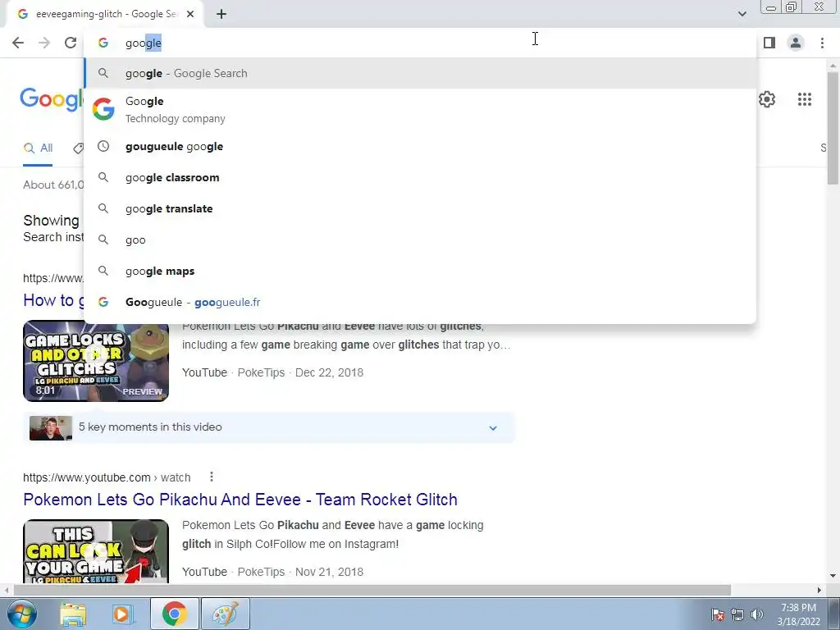Viewport: 840px width, 630px height.
Task: Switch to the Paint taskbar icon
Action: pos(226,614)
